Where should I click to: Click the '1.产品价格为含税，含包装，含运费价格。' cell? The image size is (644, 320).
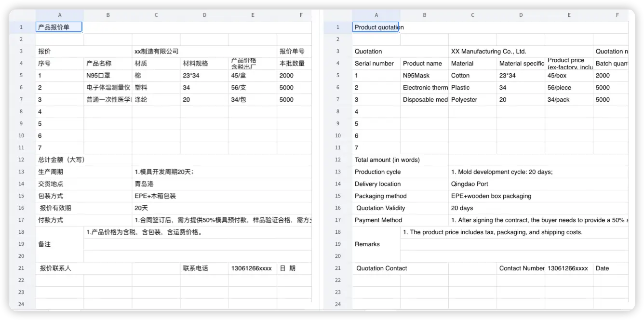click(x=198, y=232)
